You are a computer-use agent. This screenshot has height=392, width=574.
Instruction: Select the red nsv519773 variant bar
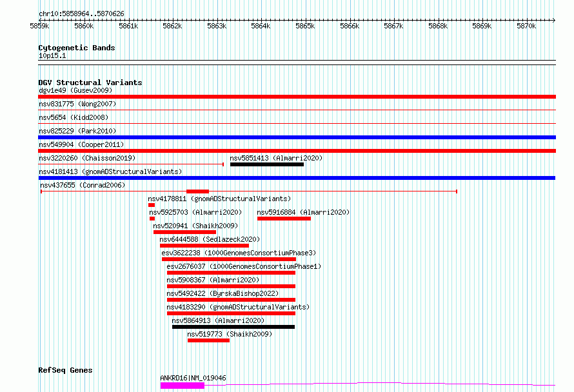209,340
